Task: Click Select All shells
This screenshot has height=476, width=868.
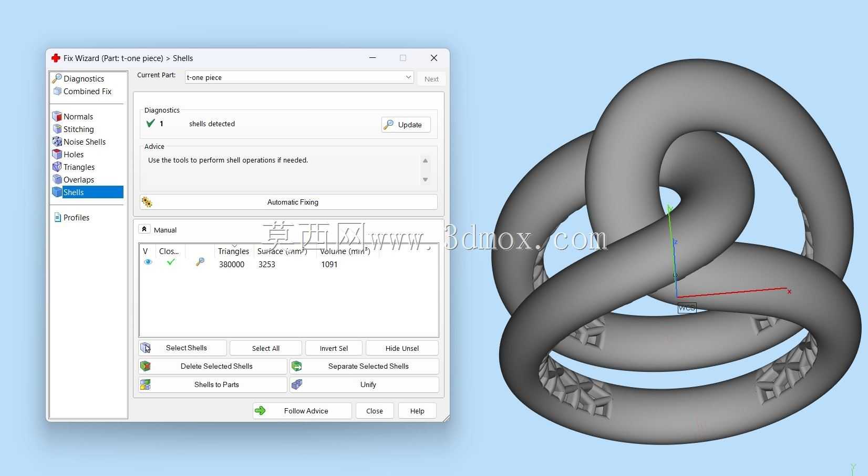Action: (x=266, y=348)
